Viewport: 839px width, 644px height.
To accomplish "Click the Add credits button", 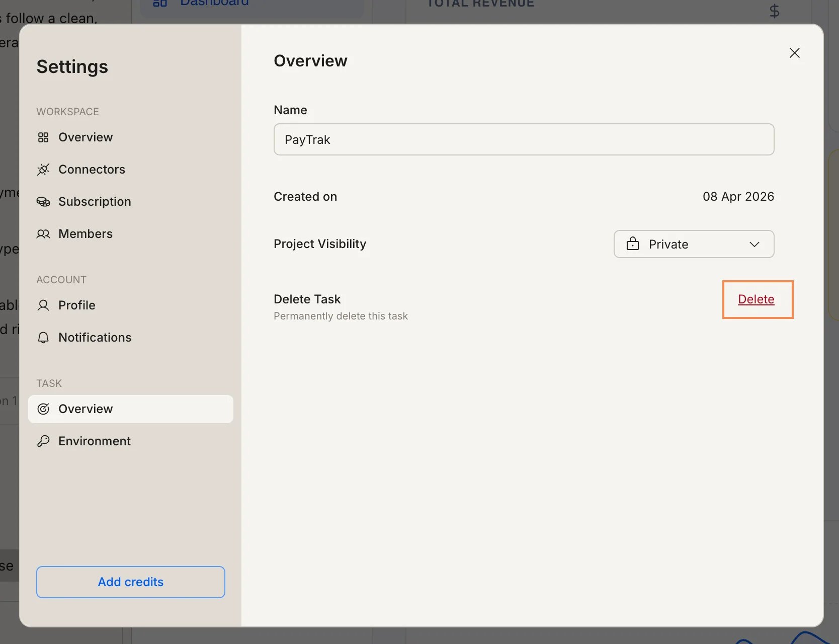I will point(131,582).
